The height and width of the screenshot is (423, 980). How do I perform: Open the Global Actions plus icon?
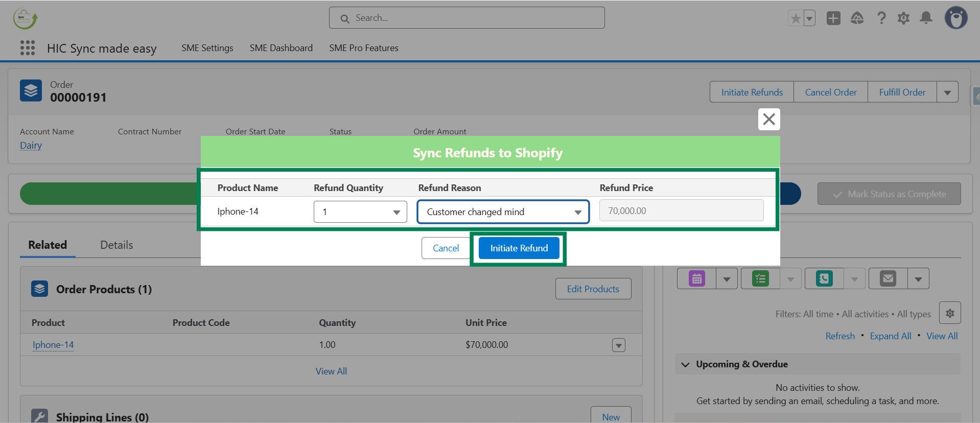[833, 18]
